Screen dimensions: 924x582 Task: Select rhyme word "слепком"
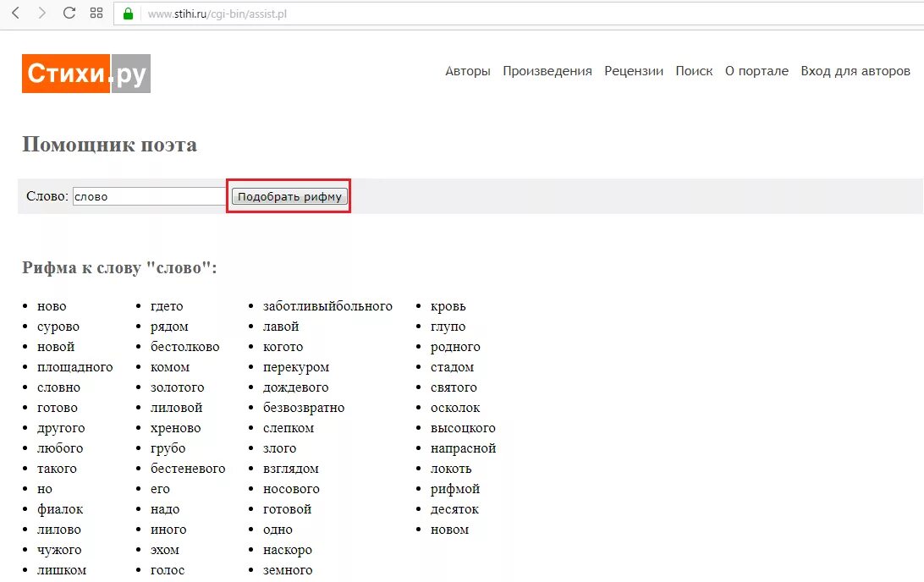coord(289,428)
